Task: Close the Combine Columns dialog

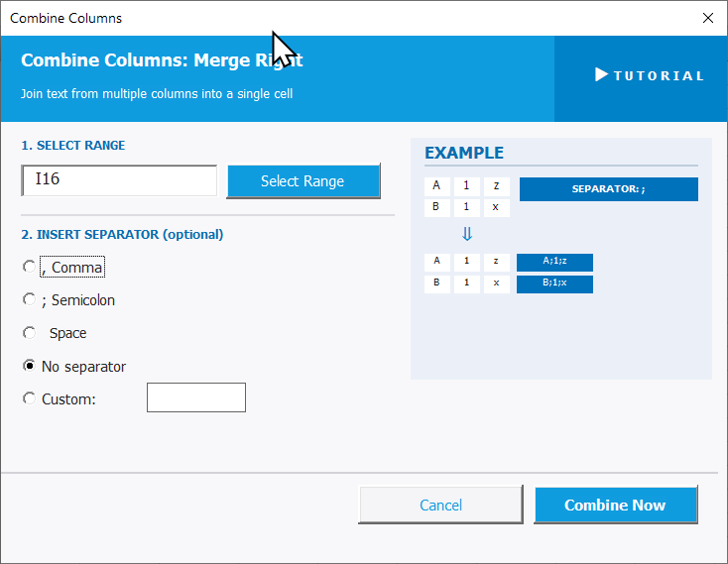Action: click(x=707, y=18)
